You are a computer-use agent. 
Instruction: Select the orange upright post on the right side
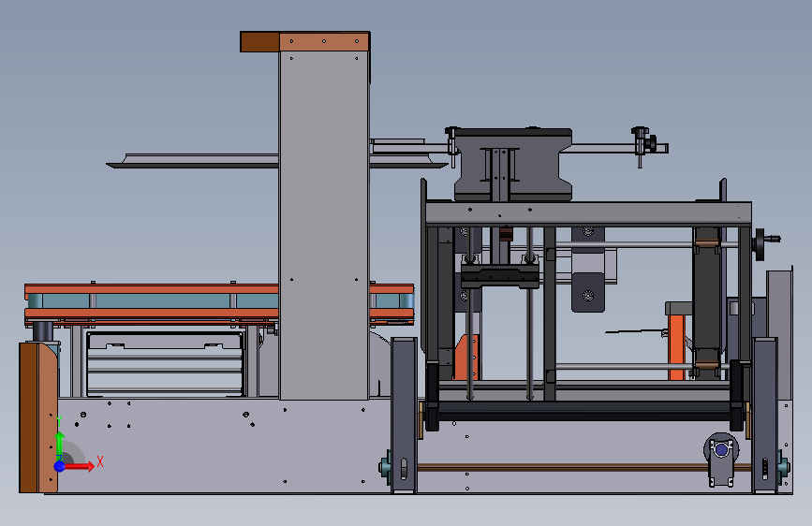[x=676, y=347]
